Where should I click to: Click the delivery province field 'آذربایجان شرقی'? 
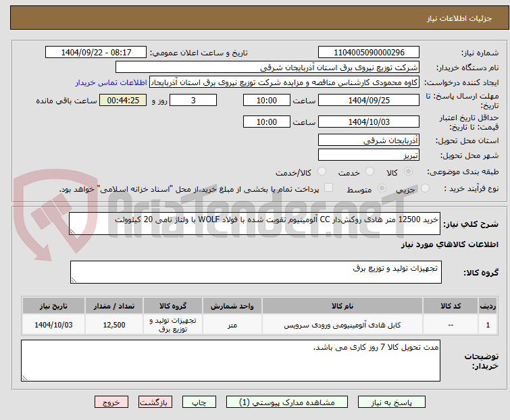[369, 140]
